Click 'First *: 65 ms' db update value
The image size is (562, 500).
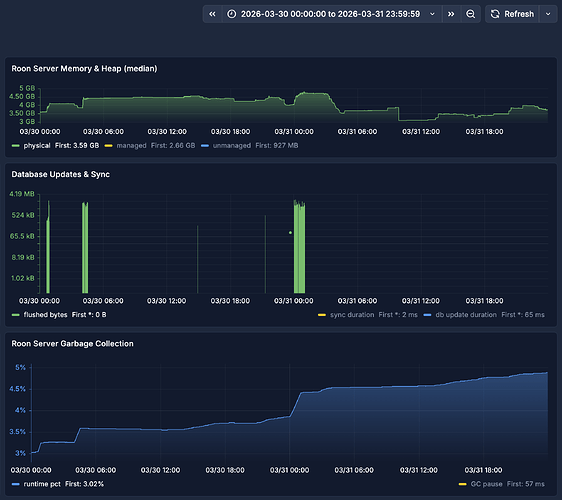(x=523, y=315)
